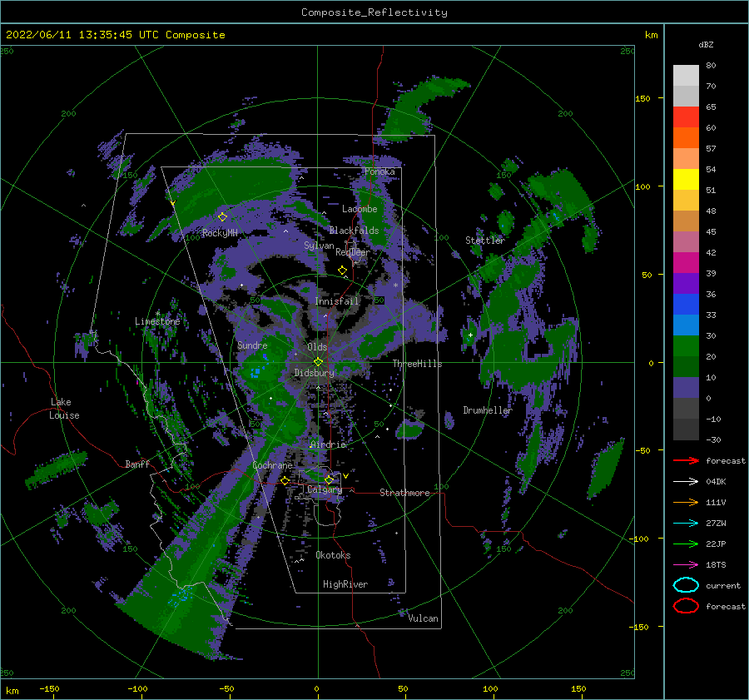Click the Didsbury label
The image size is (749, 700).
(x=314, y=373)
